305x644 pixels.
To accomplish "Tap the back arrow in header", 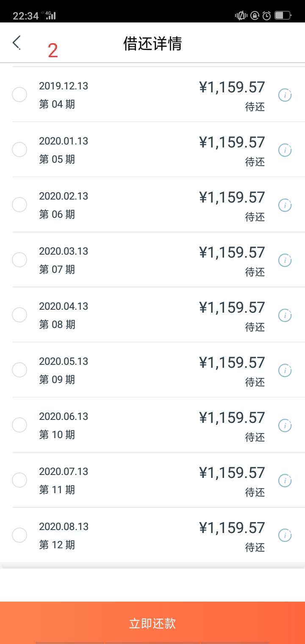I will pos(17,43).
